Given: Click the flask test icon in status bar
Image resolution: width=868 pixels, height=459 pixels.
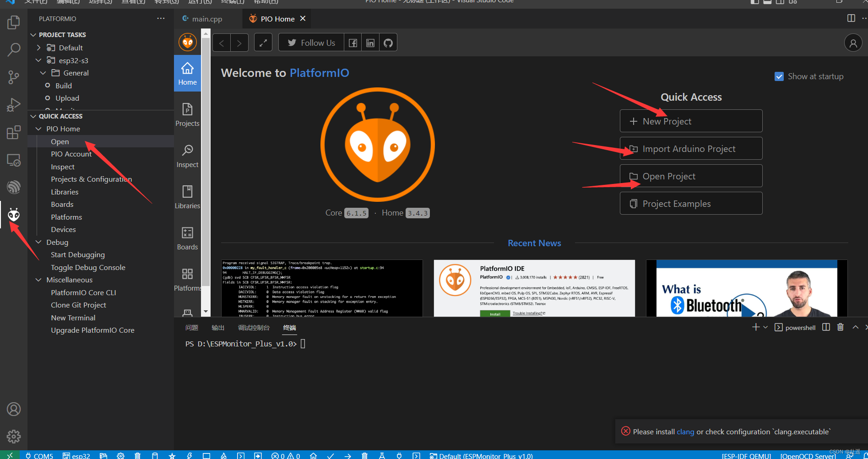Looking at the screenshot, I should (382, 456).
